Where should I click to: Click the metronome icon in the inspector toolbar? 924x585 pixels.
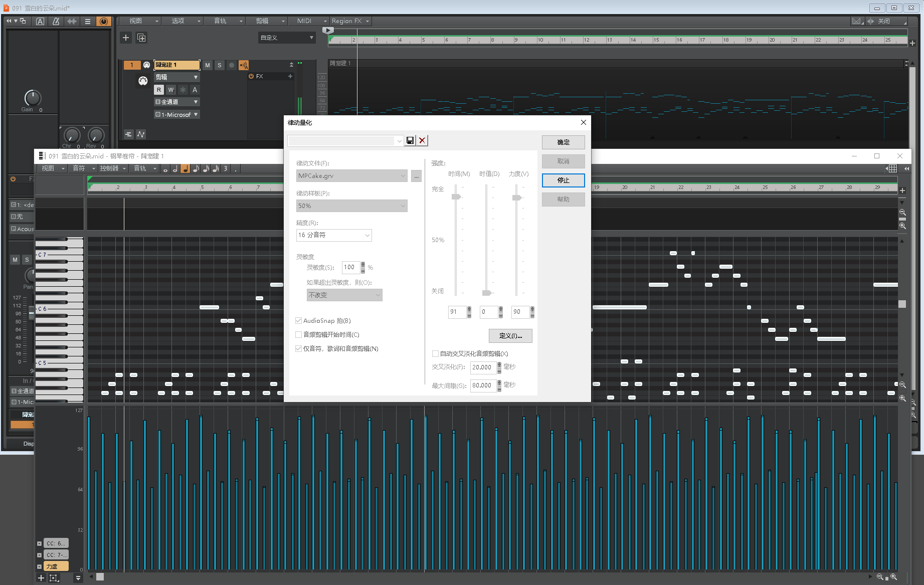pyautogui.click(x=56, y=21)
